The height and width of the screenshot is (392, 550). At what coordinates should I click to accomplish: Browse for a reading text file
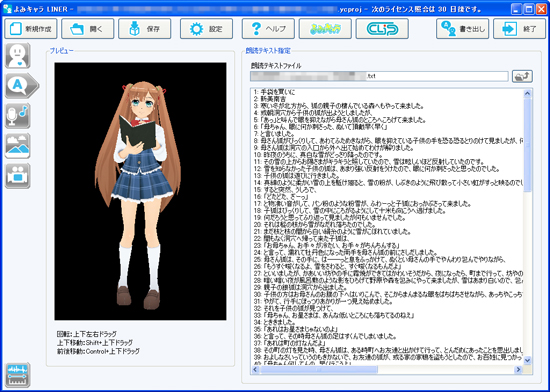[x=522, y=76]
